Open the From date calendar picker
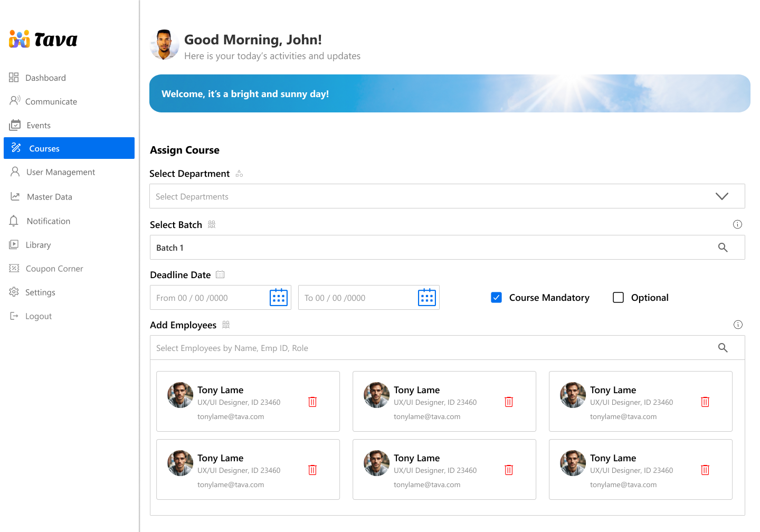 (x=278, y=298)
